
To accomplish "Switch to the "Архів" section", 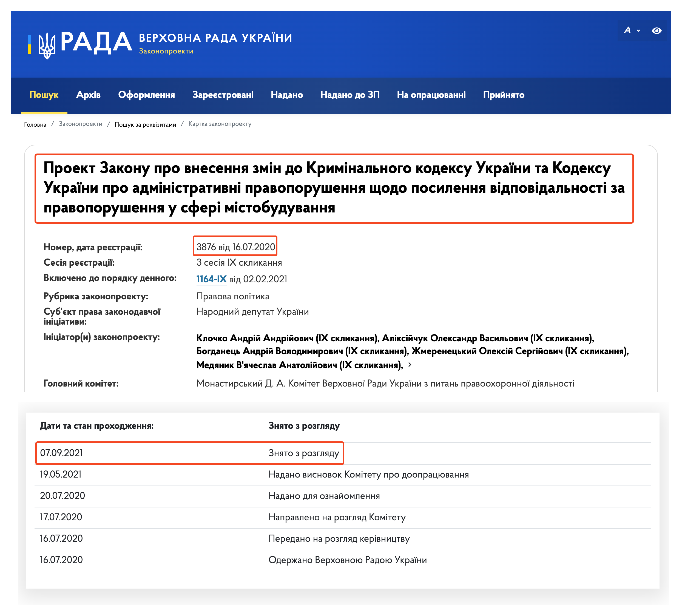I will [89, 95].
